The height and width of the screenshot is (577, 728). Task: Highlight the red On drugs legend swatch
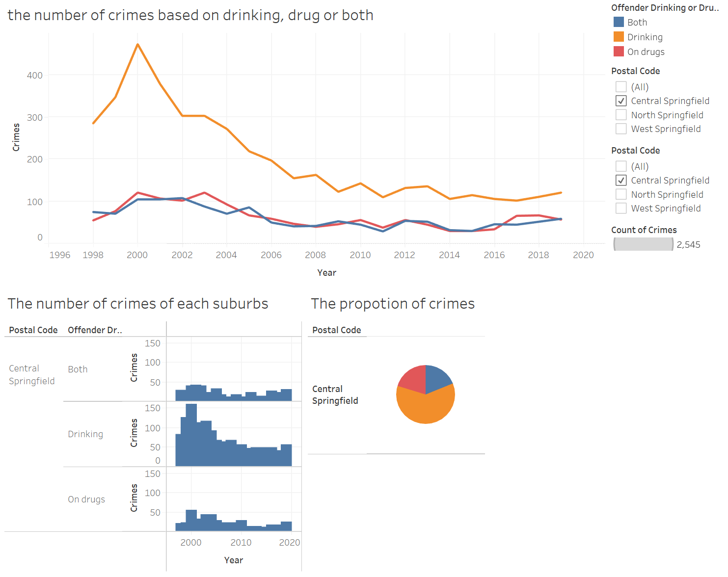click(x=619, y=52)
